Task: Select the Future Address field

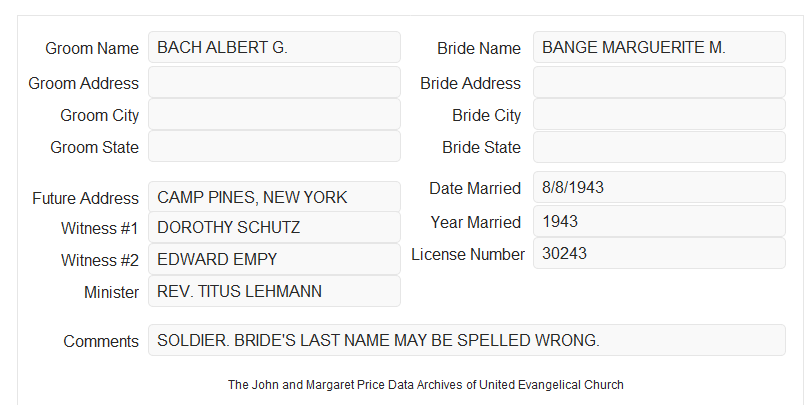Action: [274, 197]
